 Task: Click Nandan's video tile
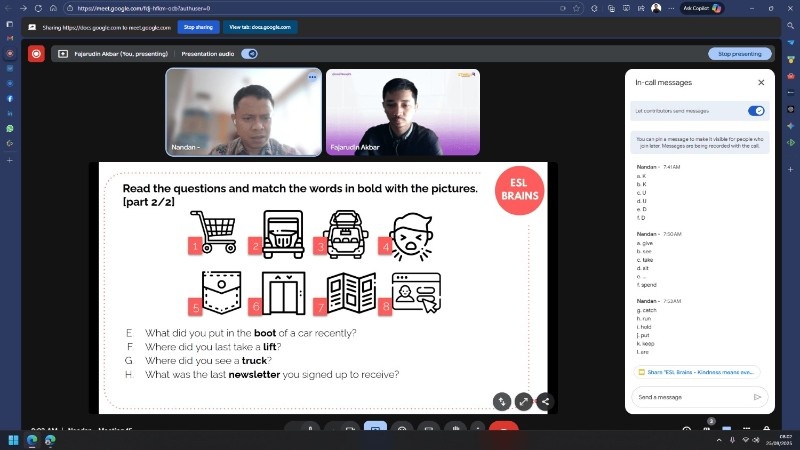(x=243, y=112)
